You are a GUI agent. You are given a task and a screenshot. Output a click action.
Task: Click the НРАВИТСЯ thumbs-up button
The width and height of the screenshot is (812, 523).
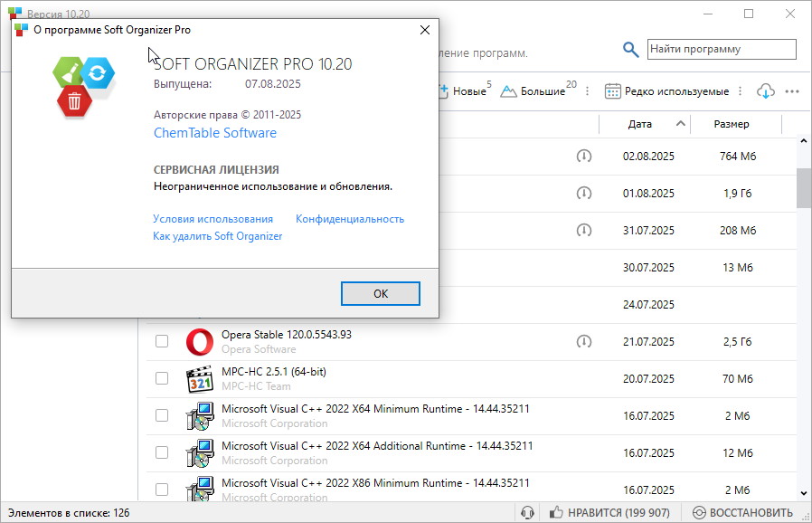(609, 513)
